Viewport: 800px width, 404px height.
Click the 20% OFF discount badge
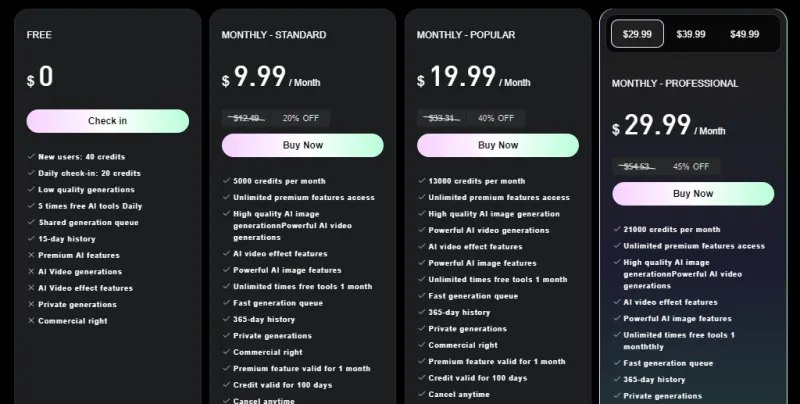point(300,118)
